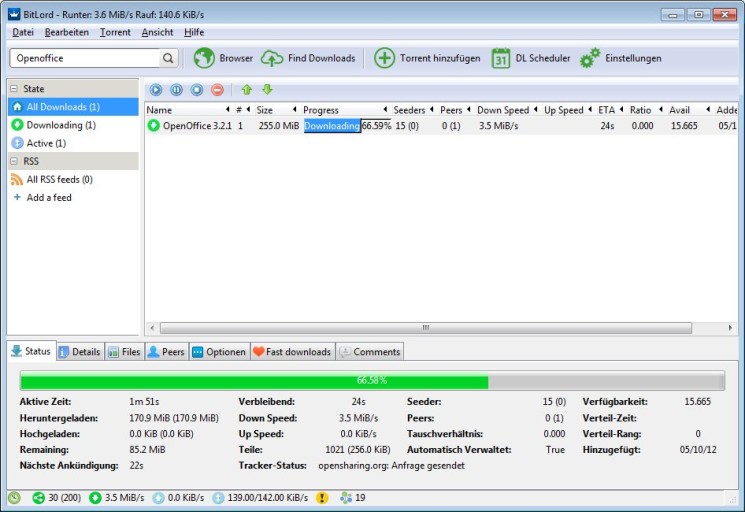Screen dimensions: 745x512
Task: Collapse the State section
Action: tap(14, 88)
